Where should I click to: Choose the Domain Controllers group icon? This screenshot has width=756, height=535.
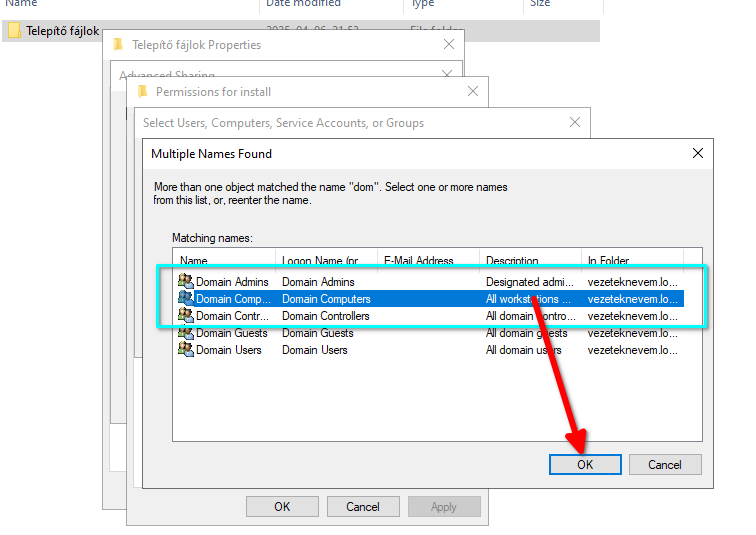pos(186,316)
